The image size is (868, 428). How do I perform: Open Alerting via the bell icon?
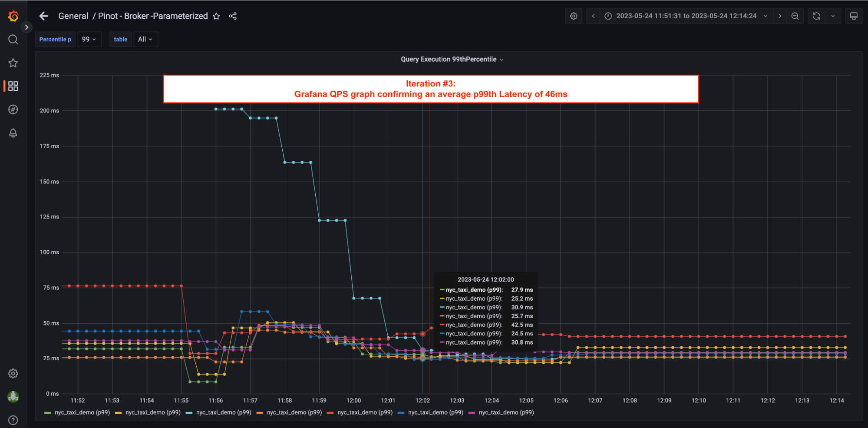[13, 133]
